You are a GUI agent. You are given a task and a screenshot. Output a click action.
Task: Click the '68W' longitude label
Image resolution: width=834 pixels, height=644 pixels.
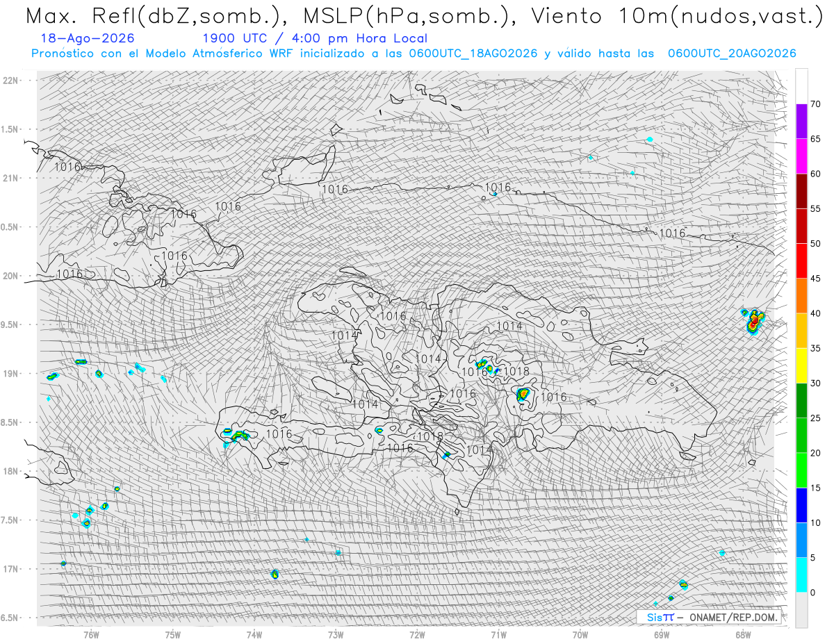click(743, 634)
